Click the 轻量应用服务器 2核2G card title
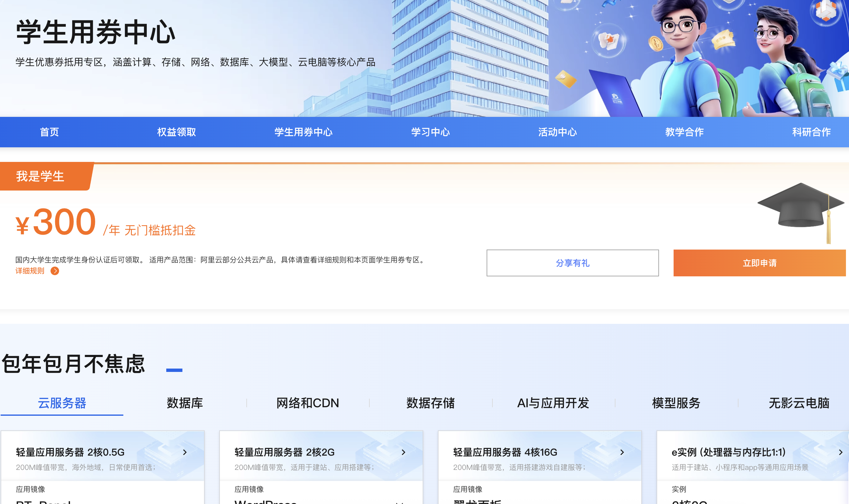This screenshot has width=849, height=504. (x=285, y=452)
